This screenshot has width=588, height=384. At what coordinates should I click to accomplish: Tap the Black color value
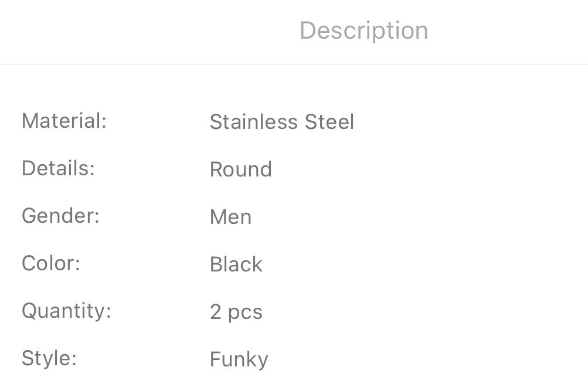coord(236,264)
